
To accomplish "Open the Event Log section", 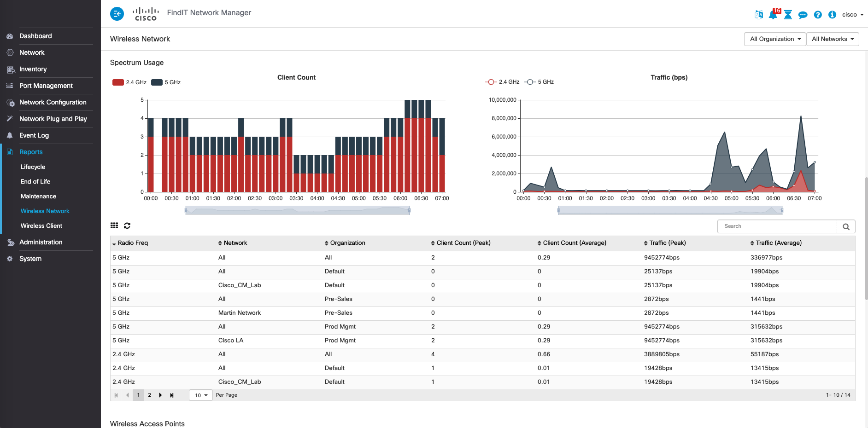I will point(34,135).
